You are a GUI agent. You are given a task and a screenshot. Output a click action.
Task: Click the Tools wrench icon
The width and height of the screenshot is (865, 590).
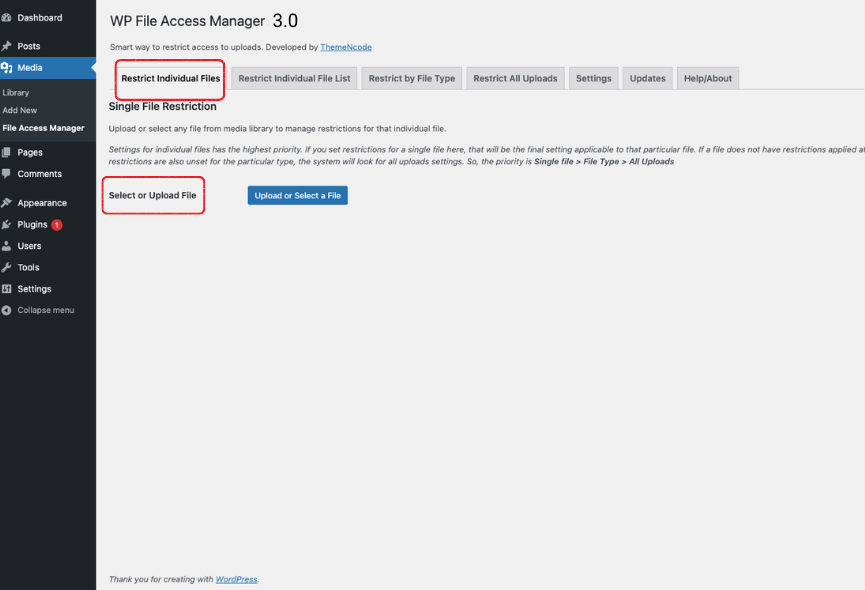coord(6,267)
